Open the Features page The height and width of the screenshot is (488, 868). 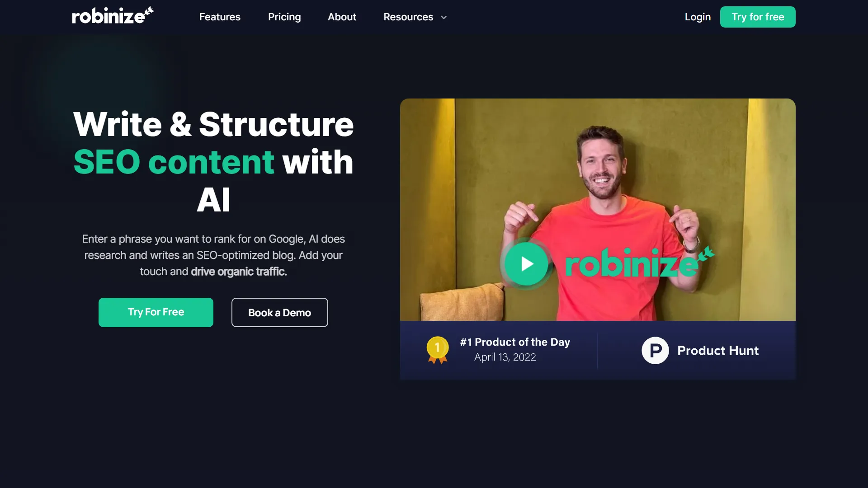click(x=220, y=17)
